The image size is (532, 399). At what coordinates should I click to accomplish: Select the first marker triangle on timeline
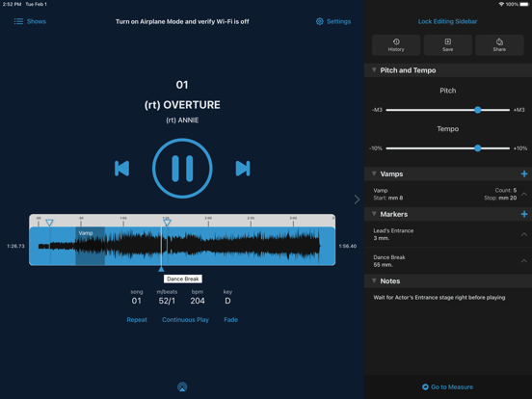49,223
